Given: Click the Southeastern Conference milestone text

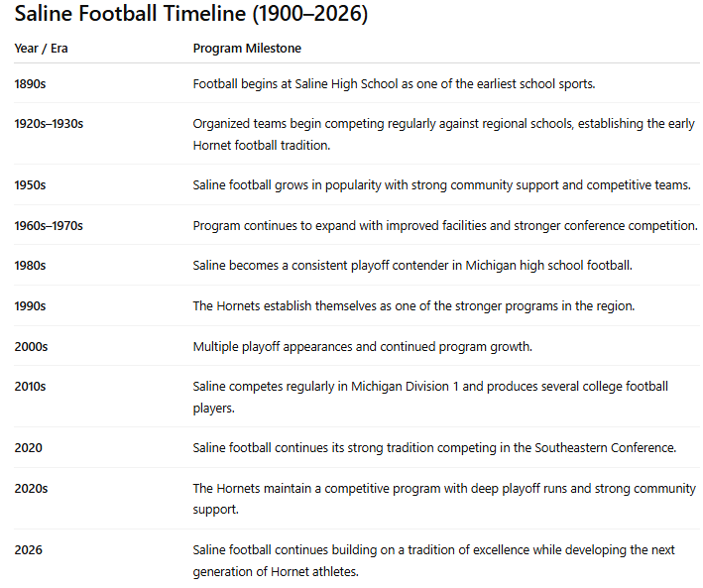Looking at the screenshot, I should coord(433,447).
